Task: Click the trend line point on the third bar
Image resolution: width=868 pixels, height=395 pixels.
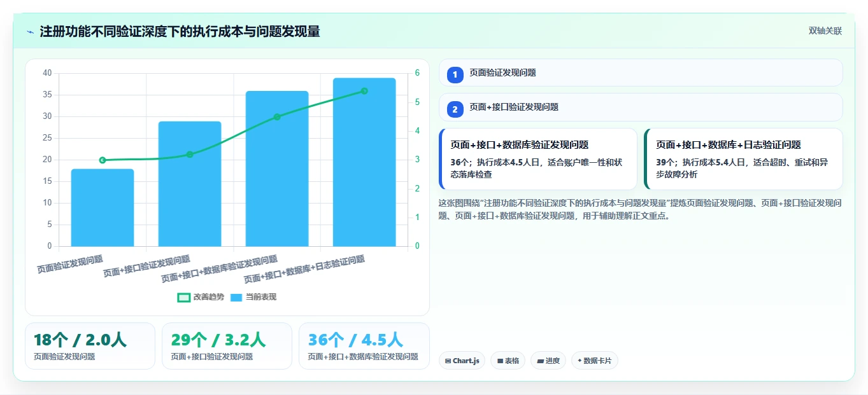Action: pos(277,117)
